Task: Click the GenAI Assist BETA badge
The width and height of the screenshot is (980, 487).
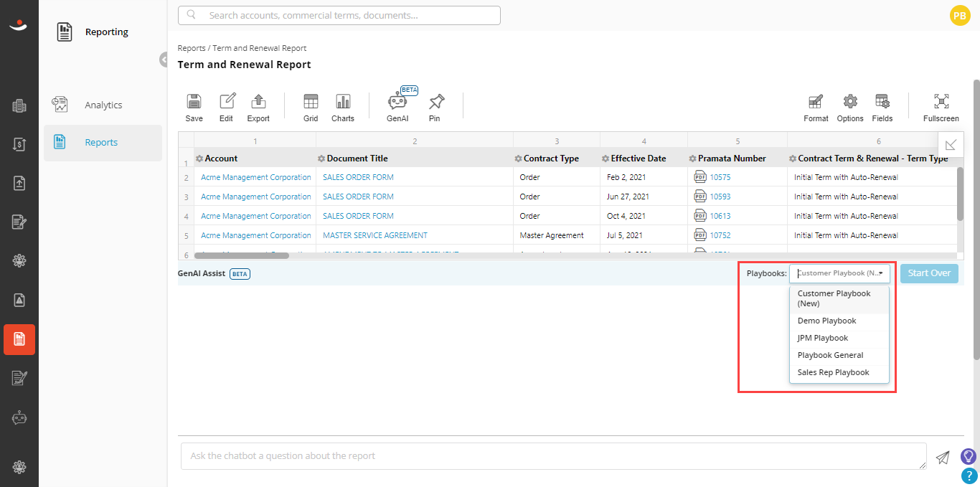Action: [240, 273]
